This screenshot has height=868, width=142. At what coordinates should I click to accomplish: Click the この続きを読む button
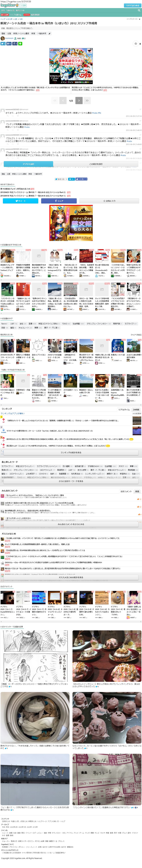(96, 164)
